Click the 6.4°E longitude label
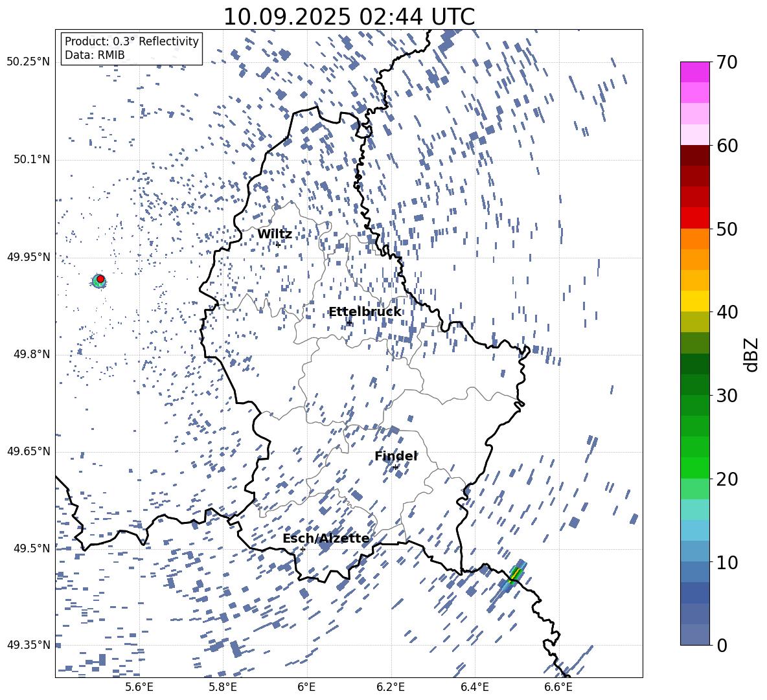Screen dimensions: 767x700 coord(475,687)
